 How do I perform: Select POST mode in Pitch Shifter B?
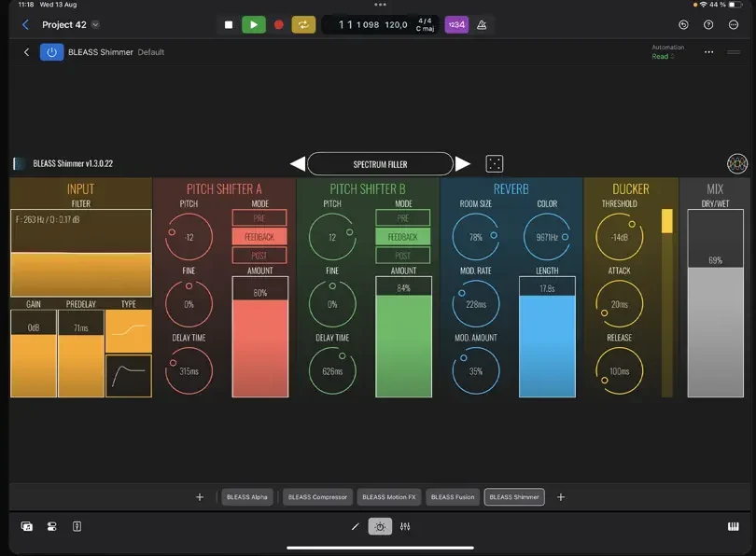click(x=402, y=256)
